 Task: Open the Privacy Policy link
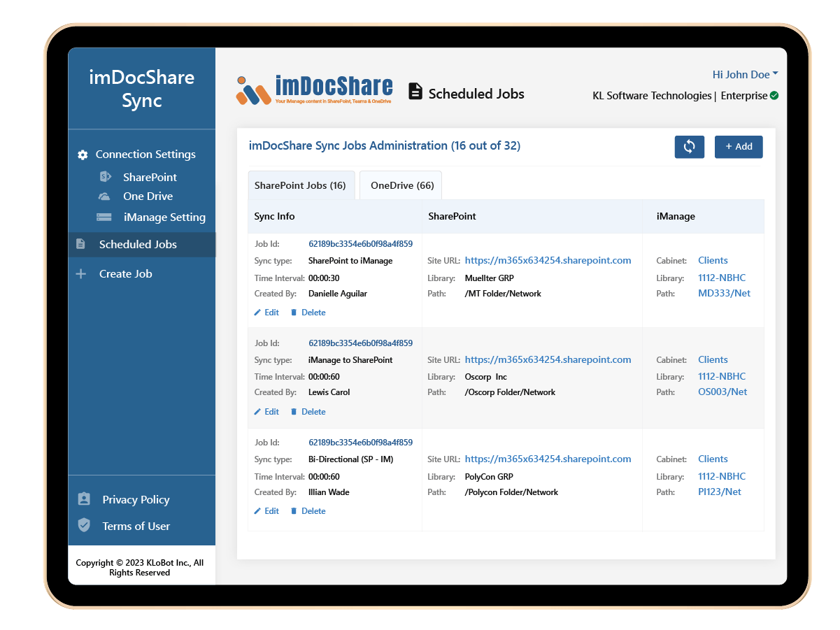tap(136, 499)
